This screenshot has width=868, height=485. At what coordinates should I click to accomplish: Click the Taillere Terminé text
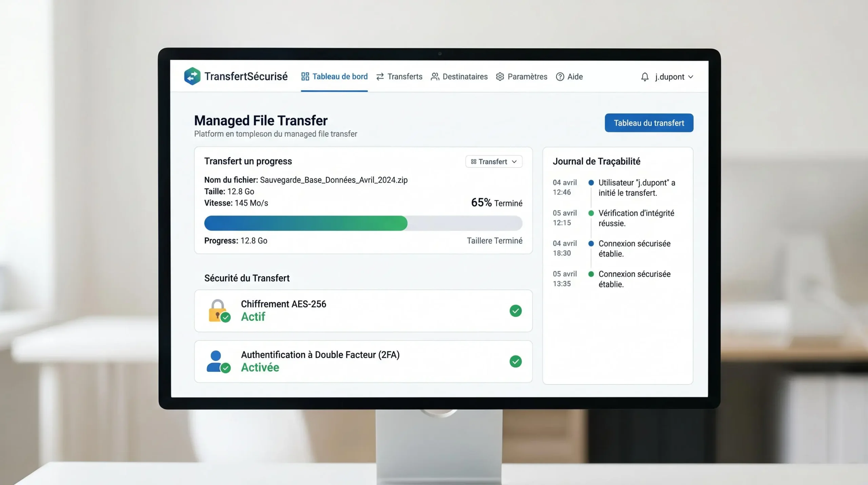tap(494, 241)
